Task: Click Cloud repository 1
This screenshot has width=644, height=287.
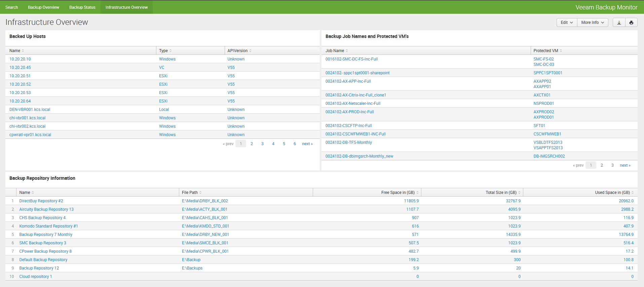Action: 36,277
